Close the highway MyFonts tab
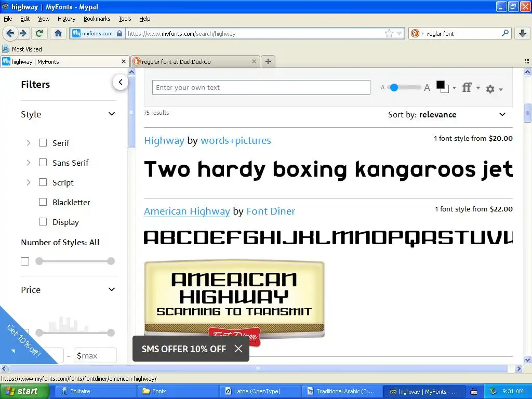 click(124, 61)
